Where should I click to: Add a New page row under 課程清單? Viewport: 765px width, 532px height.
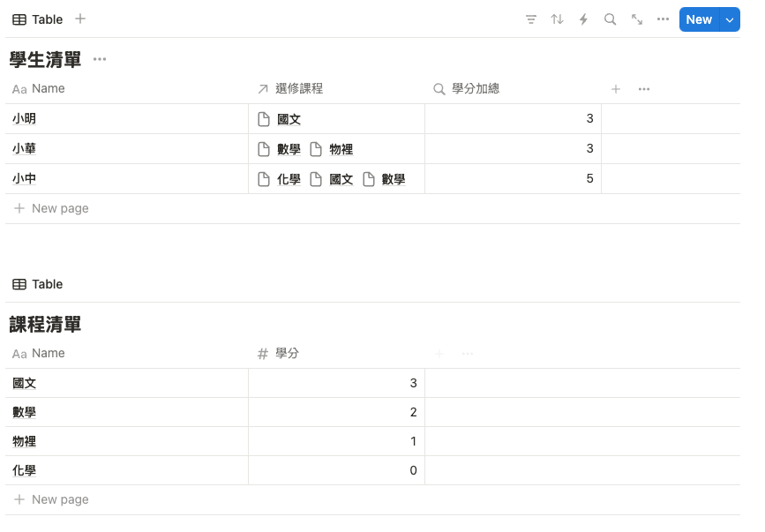[60, 500]
